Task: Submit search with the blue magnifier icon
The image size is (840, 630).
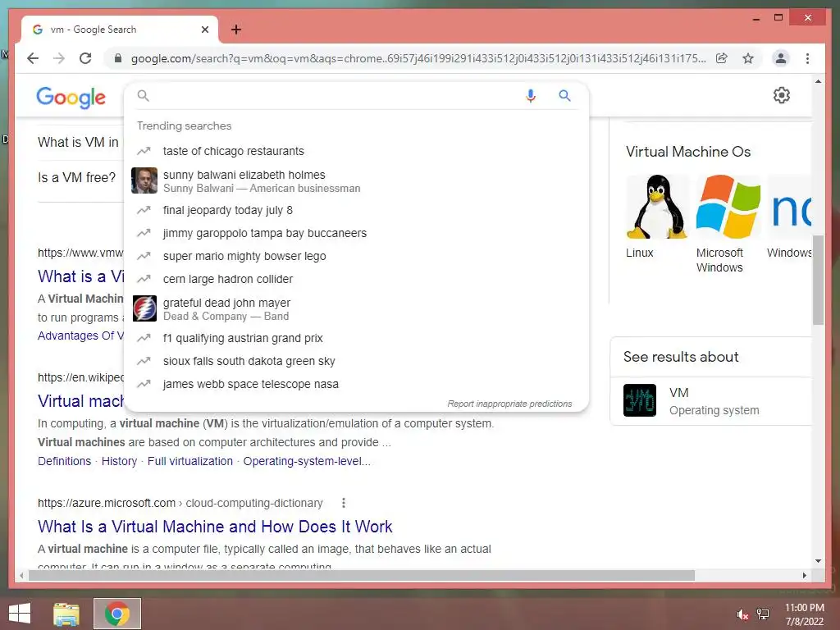Action: (564, 96)
